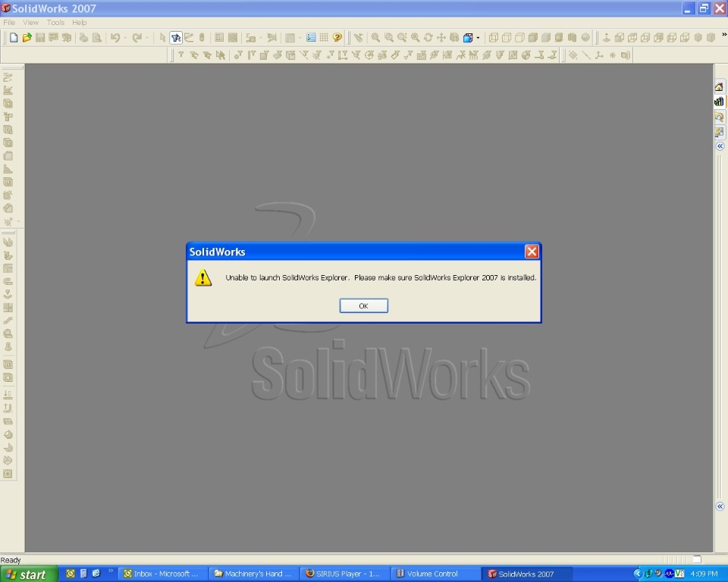Viewport: 728px width, 582px height.
Task: Click the Print Preview icon
Action: 97,38
